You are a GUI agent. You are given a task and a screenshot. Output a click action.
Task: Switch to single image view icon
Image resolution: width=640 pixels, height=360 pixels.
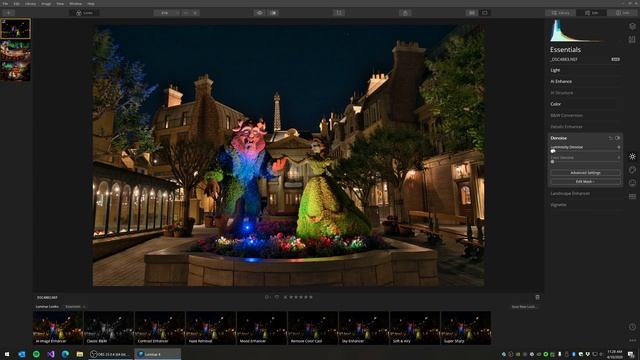pos(484,13)
